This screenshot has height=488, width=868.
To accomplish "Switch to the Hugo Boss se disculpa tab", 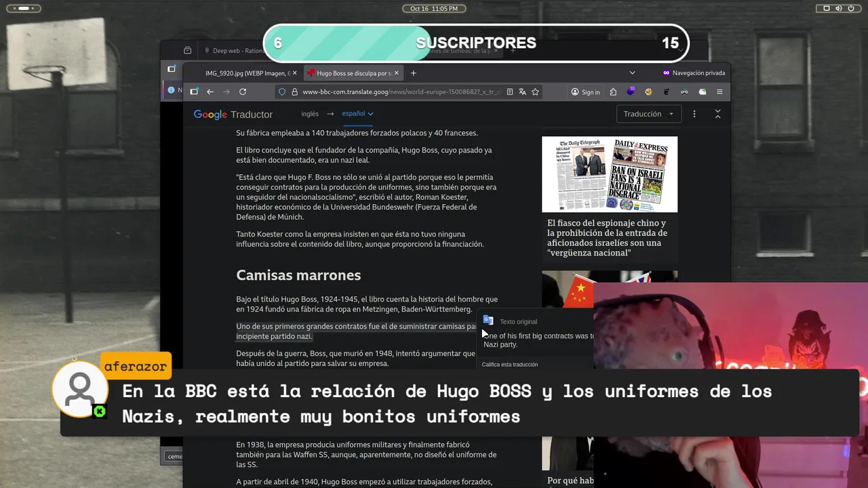I will click(353, 73).
